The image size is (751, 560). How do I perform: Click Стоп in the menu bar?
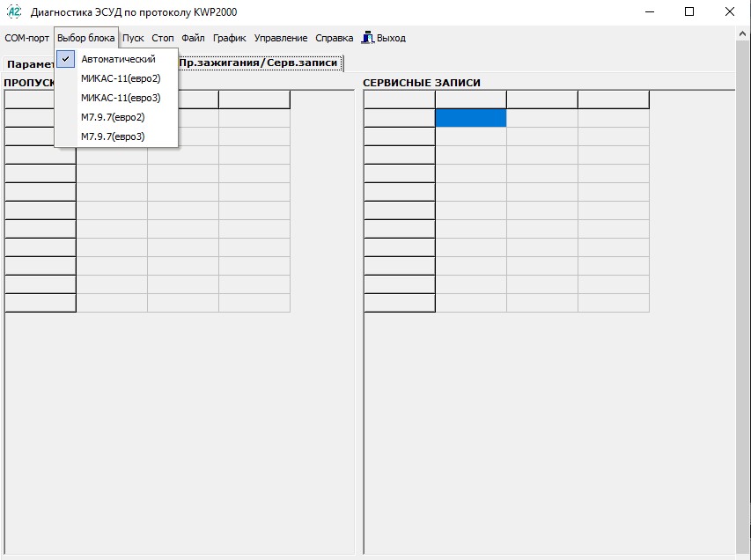pos(162,38)
